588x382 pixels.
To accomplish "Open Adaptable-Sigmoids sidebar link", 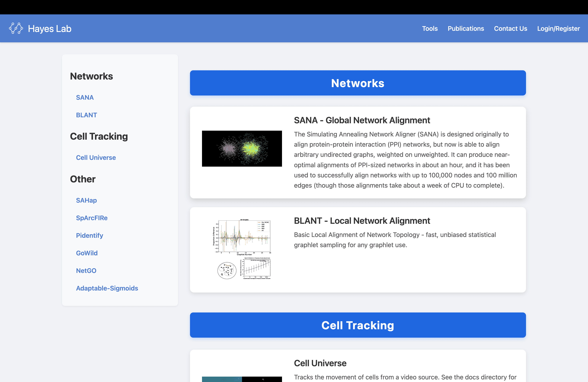I will coord(107,288).
